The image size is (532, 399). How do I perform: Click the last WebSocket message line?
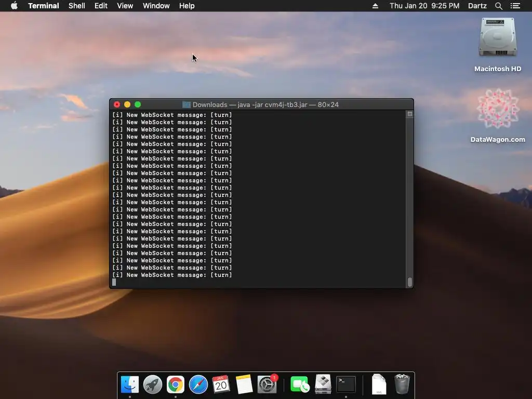(x=172, y=275)
